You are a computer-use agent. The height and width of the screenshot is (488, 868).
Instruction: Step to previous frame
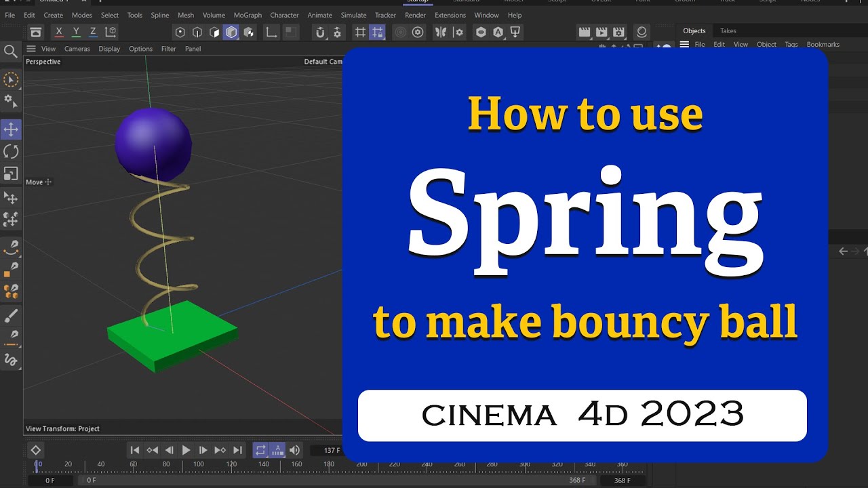[169, 450]
